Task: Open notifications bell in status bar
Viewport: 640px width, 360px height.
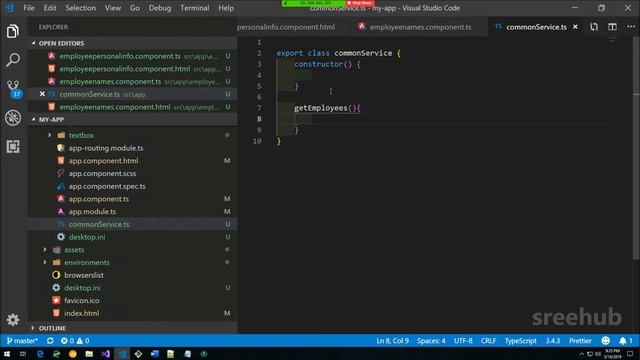Action: 625,340
